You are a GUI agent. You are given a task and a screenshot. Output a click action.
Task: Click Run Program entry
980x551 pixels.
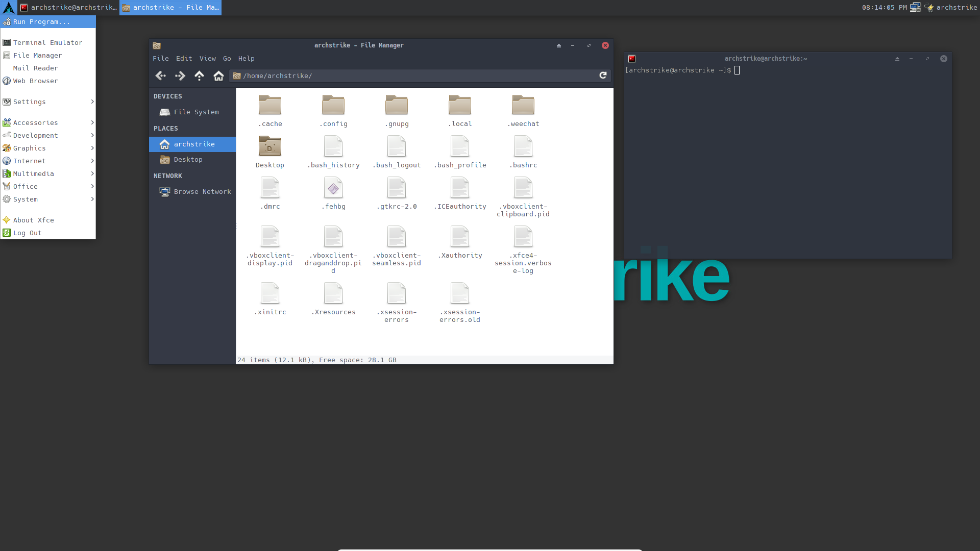click(x=41, y=22)
